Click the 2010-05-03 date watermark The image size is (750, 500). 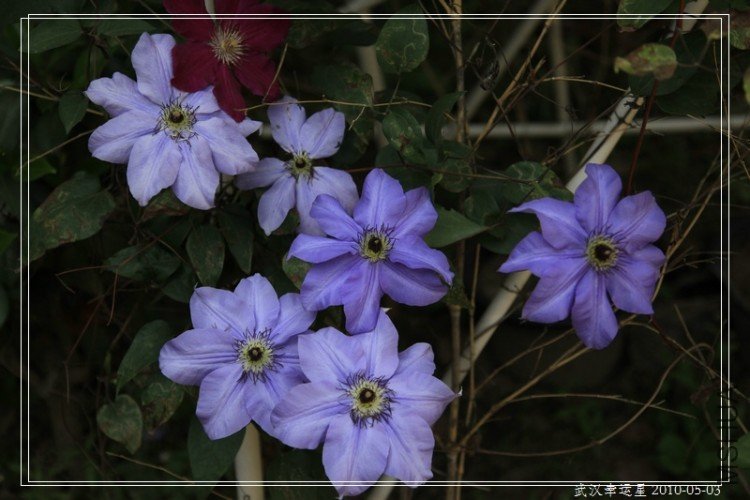click(685, 490)
